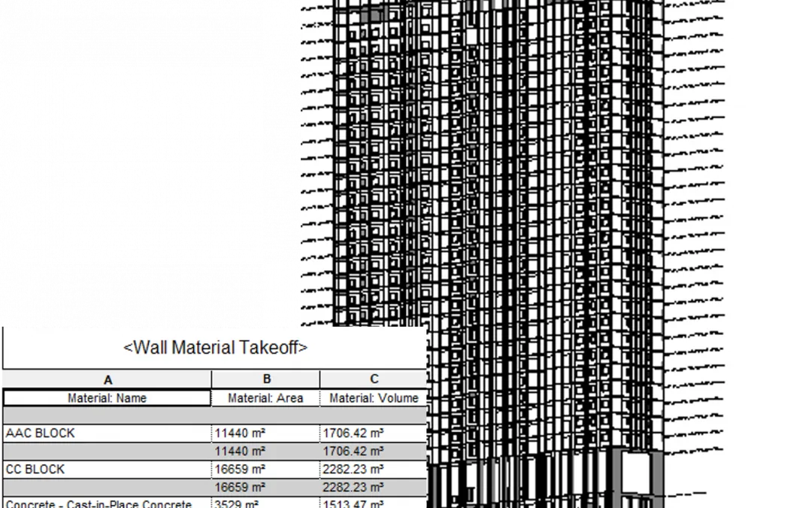The width and height of the screenshot is (812, 508).
Task: Click the Material: Name header cell
Action: (108, 398)
